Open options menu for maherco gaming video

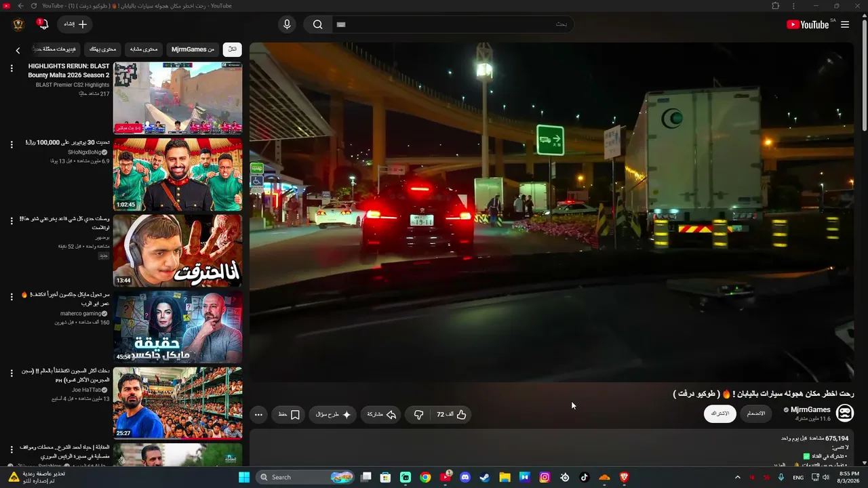coord(12,297)
